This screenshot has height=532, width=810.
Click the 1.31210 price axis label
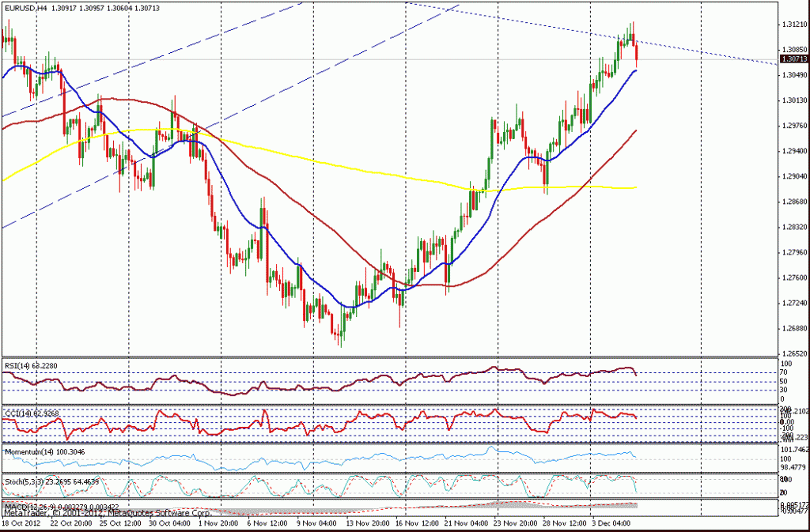click(793, 25)
